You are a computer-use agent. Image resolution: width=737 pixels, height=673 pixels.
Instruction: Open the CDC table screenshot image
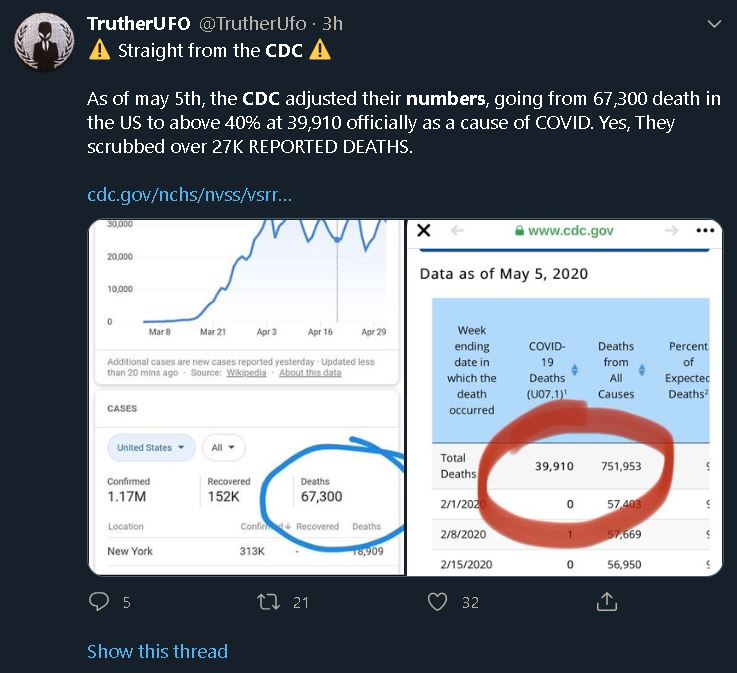pos(564,398)
